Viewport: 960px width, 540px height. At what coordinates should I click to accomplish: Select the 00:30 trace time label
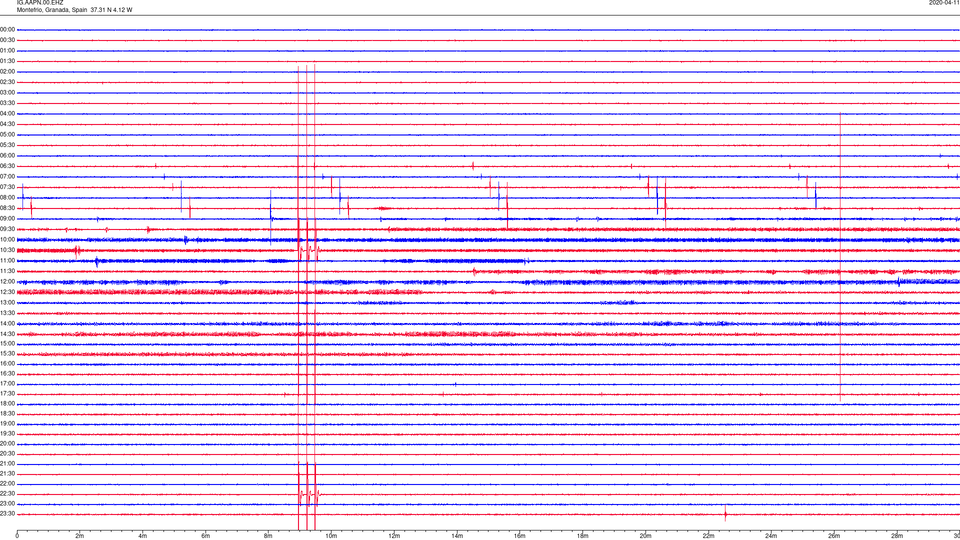(x=7, y=40)
